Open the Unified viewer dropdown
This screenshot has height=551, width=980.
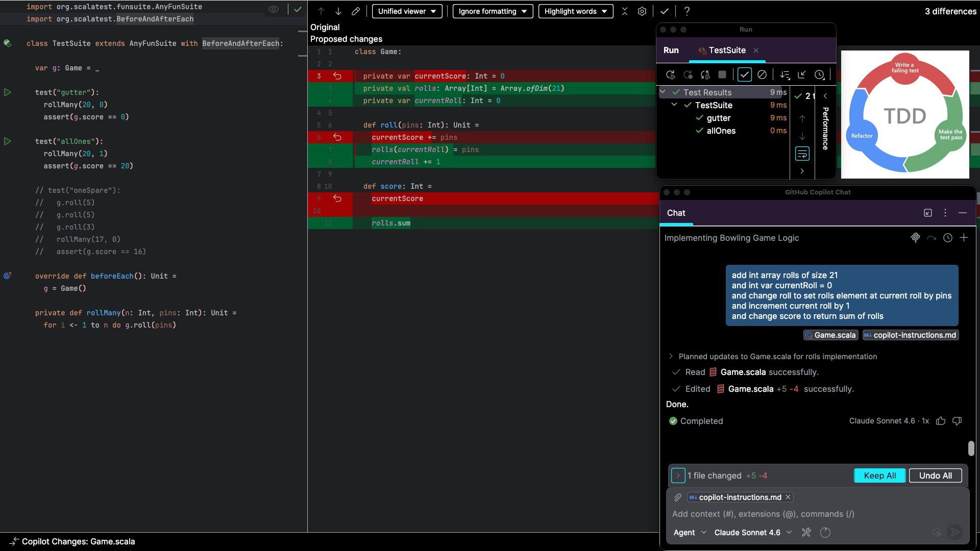pos(407,11)
